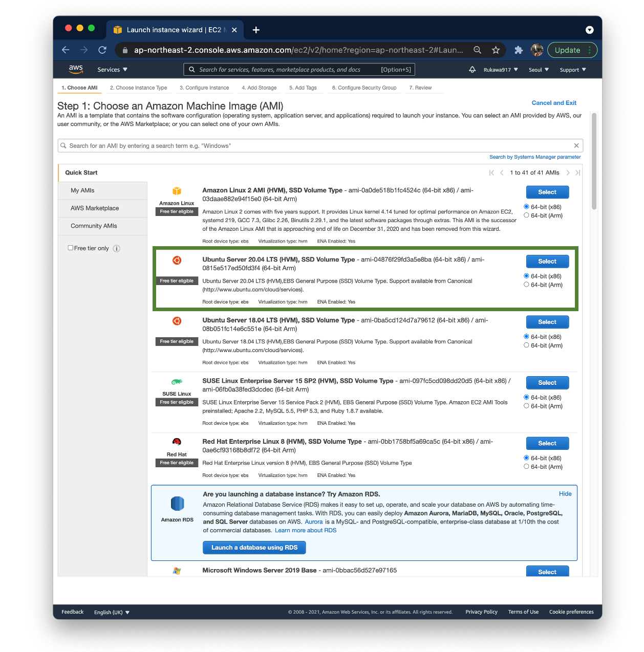This screenshot has width=644, height=652.
Task: Click the browser back arrow
Action: pyautogui.click(x=66, y=50)
